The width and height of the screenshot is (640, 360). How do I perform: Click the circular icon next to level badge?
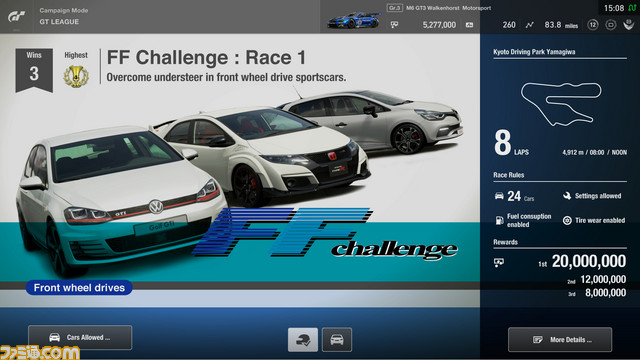[x=611, y=25]
